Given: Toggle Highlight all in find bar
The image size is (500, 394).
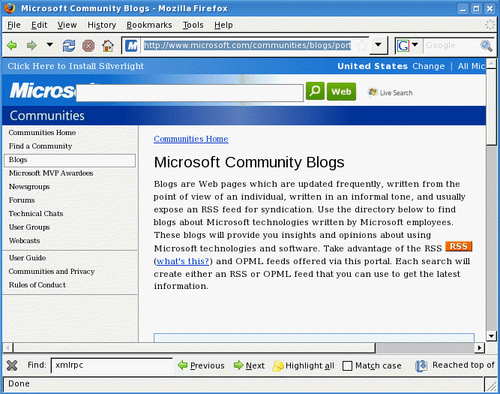Looking at the screenshot, I should (x=303, y=366).
